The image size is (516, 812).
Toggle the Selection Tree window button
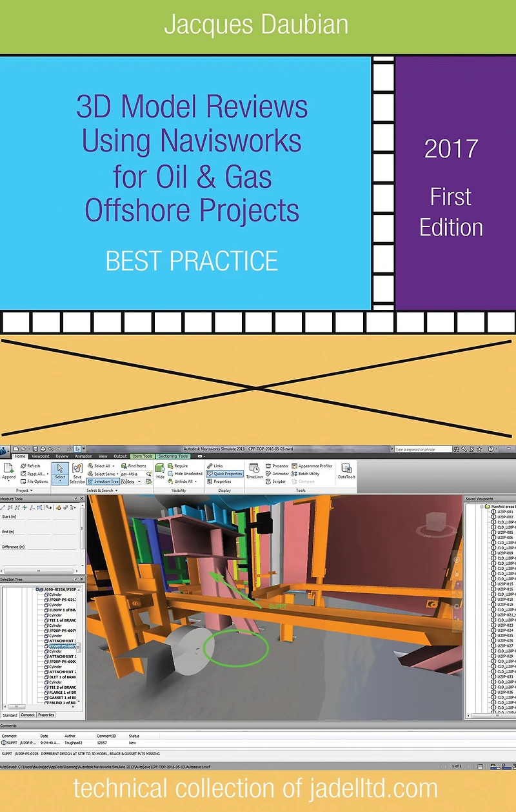coord(103,481)
